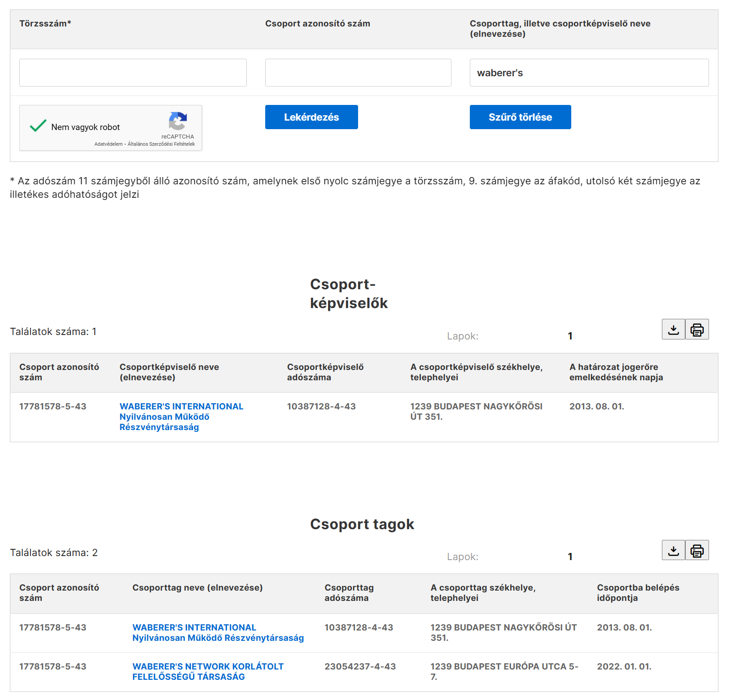Click Találatok száma: 2 text
This screenshot has height=700, width=731.
(x=54, y=552)
